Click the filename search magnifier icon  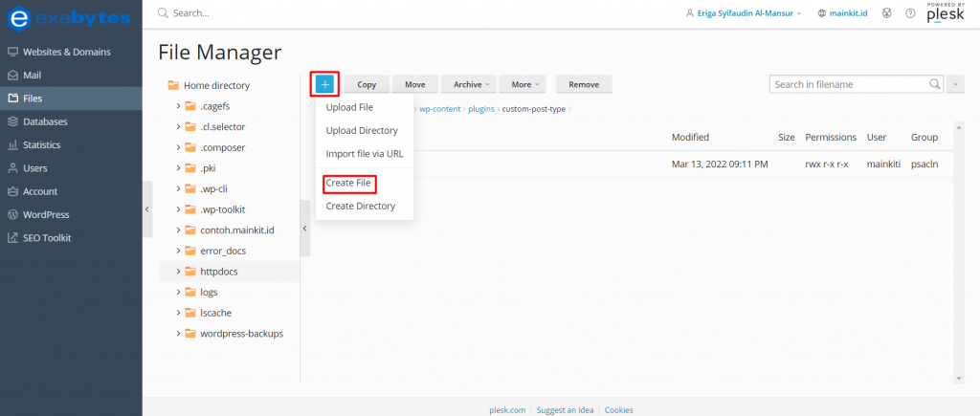[935, 84]
